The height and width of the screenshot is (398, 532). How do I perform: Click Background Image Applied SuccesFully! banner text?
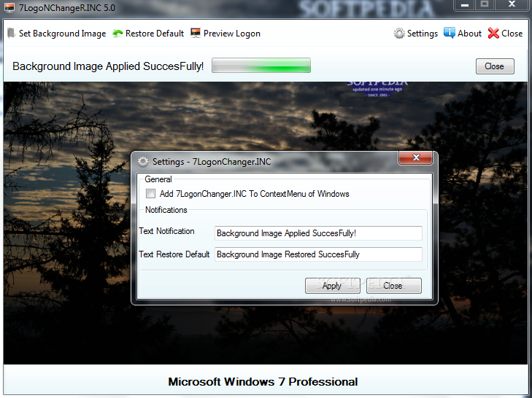[108, 66]
